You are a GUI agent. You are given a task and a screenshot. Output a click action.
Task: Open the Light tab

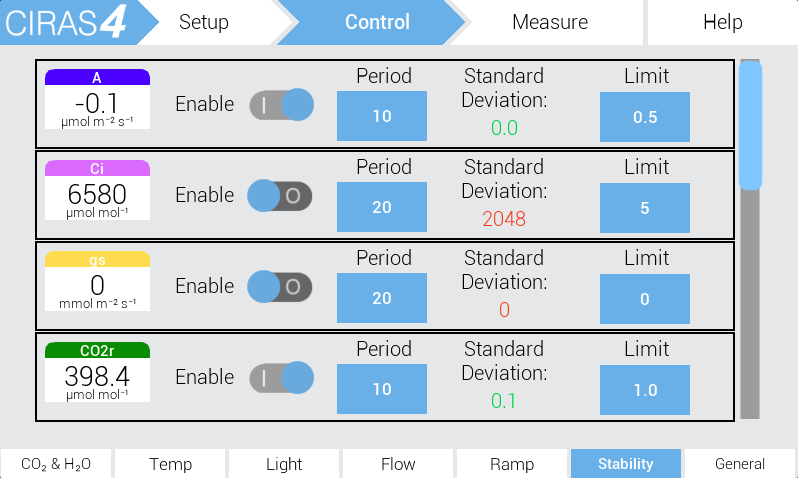(x=284, y=464)
